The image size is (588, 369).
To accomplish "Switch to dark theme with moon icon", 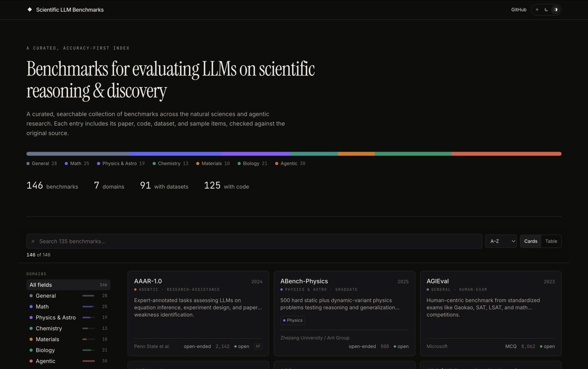I will point(546,9).
